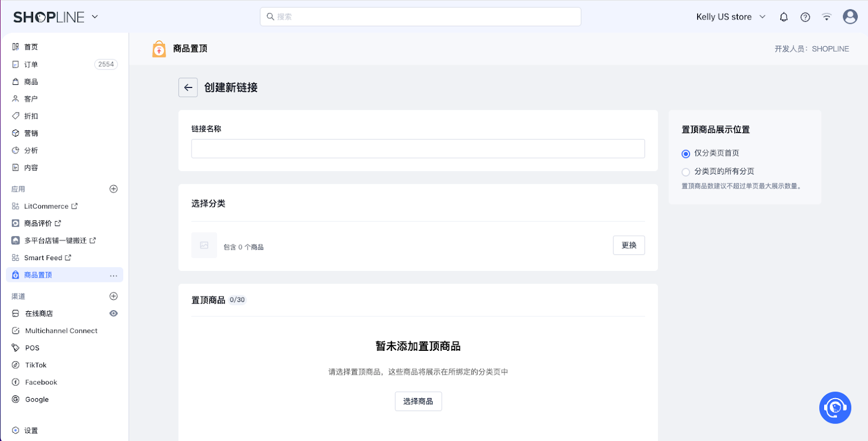Screen dimensions: 868x441
Task: Add a new app with plus icon
Action: 113,189
